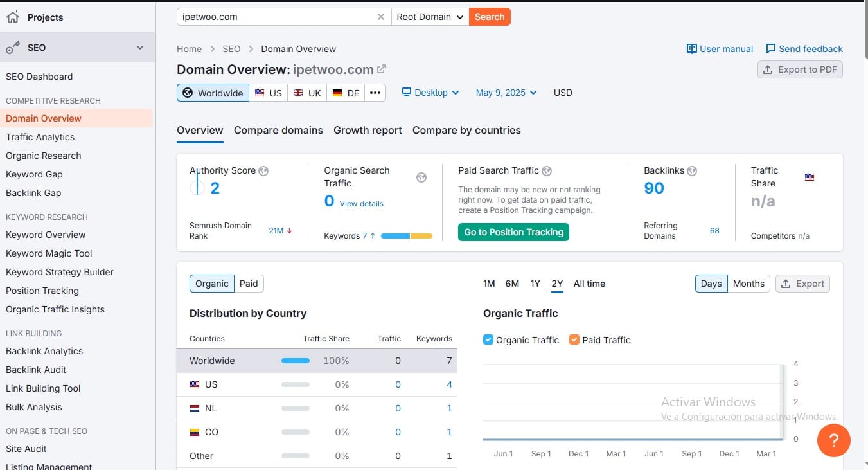This screenshot has height=470, width=868.
Task: Open SEO Dashboard in the sidebar
Action: click(39, 77)
